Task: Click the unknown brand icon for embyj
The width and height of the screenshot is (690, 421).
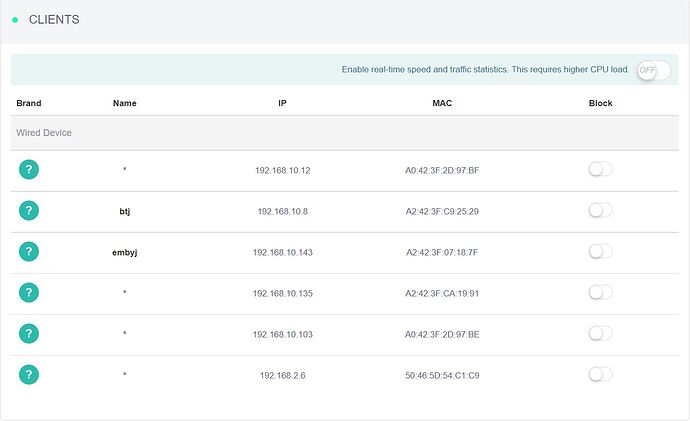Action: [30, 251]
